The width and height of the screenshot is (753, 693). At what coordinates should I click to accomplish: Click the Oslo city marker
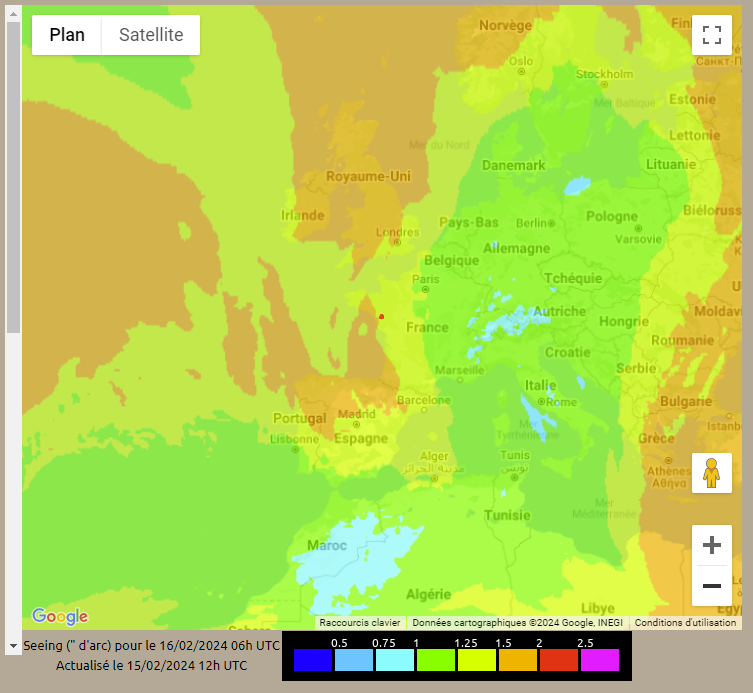click(x=522, y=72)
